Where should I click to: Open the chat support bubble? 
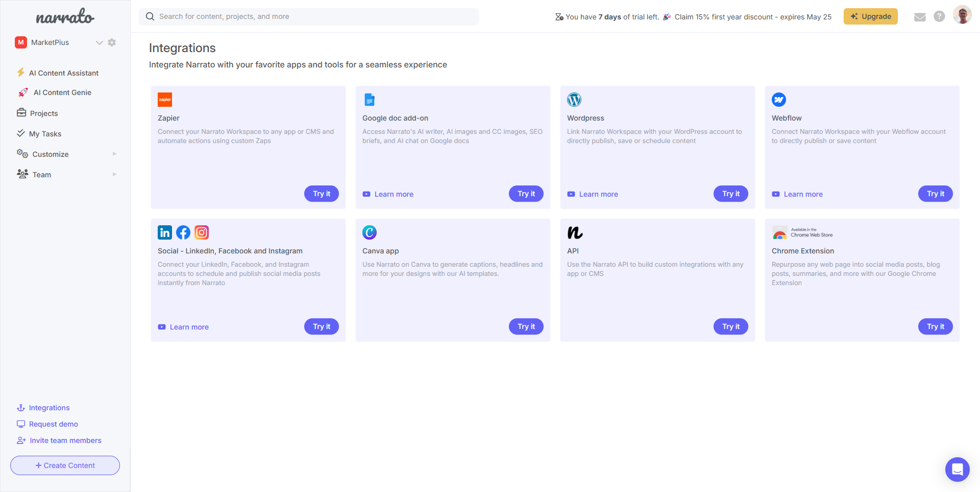(957, 469)
